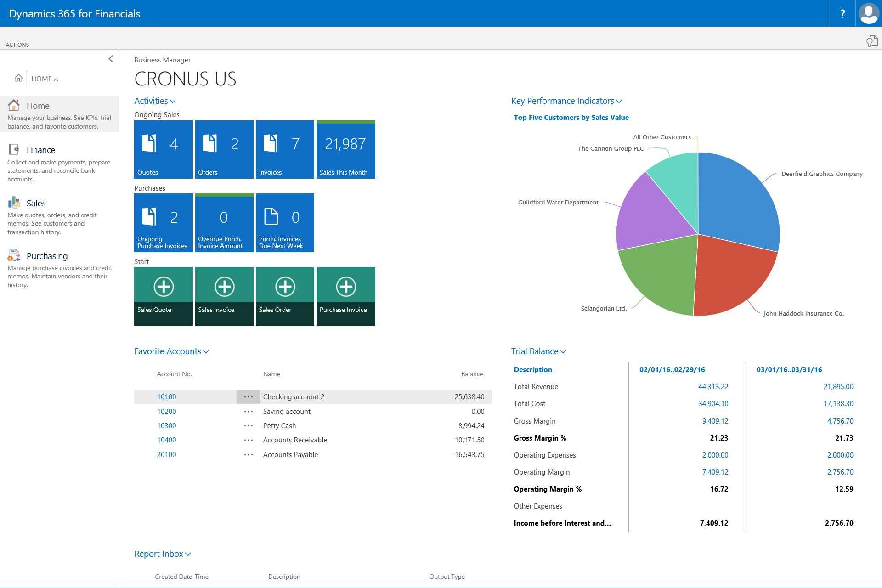Click the Purchasing icon in the sidebar
This screenshot has width=882, height=588.
point(14,255)
